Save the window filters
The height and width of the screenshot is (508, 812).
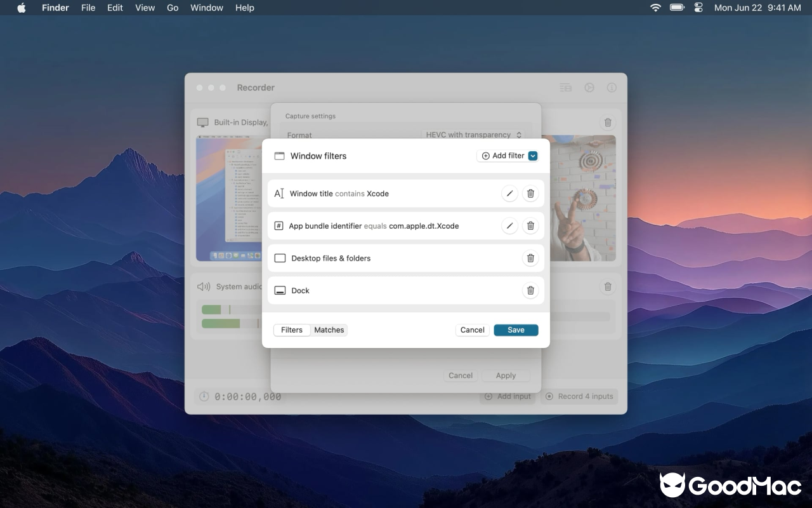tap(516, 330)
